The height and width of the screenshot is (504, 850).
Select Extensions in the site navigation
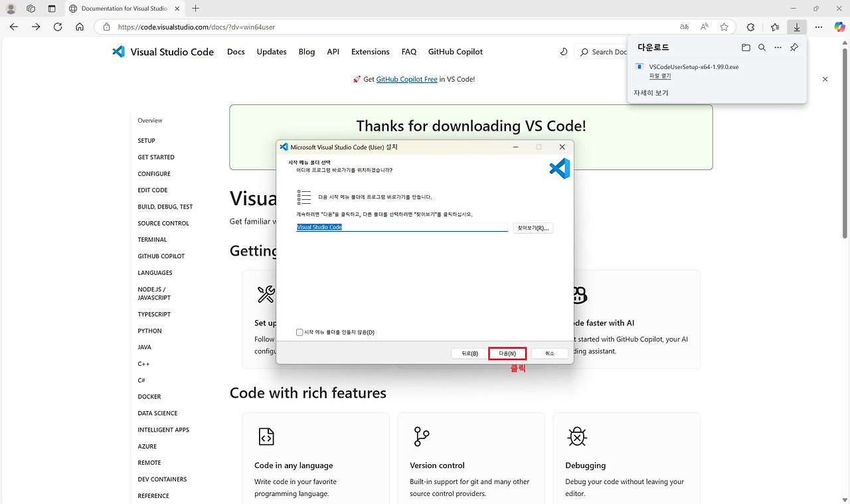click(x=370, y=51)
